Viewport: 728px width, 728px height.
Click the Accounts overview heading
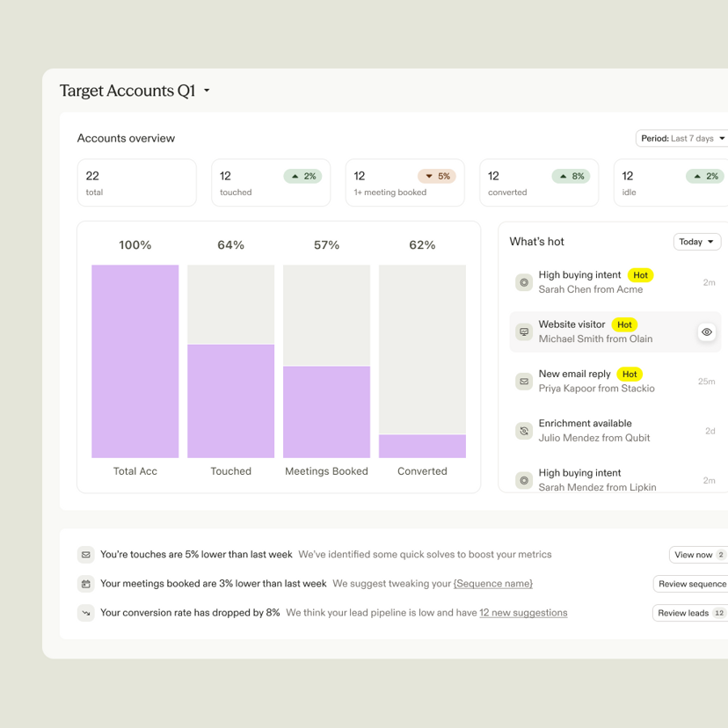(126, 138)
